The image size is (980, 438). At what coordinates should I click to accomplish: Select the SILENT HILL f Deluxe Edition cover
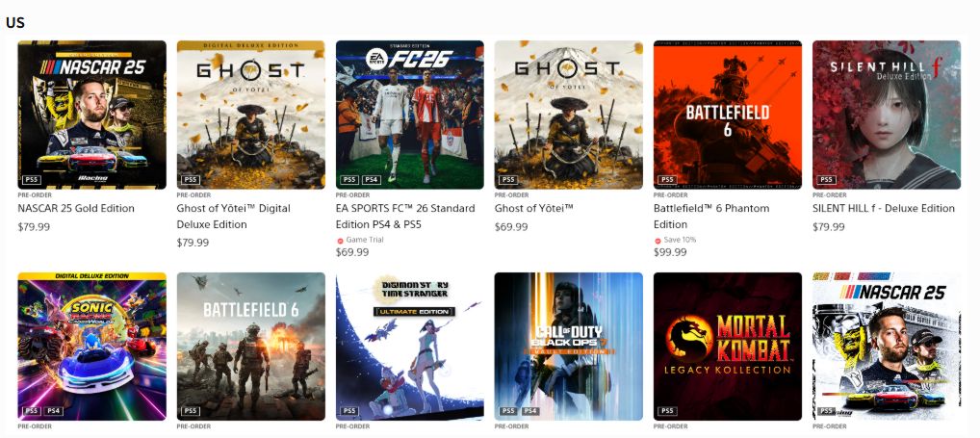(887, 115)
